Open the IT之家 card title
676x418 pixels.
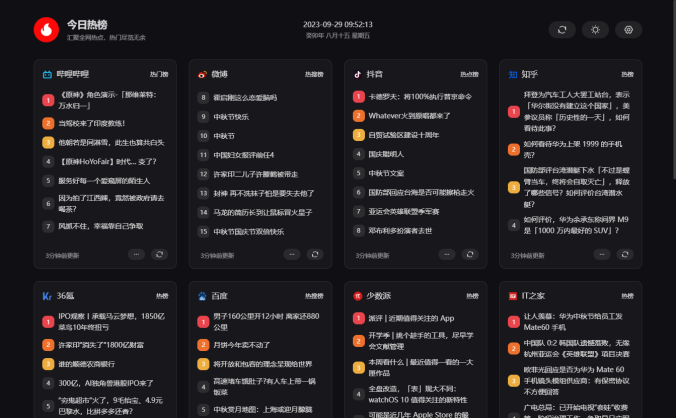(533, 296)
